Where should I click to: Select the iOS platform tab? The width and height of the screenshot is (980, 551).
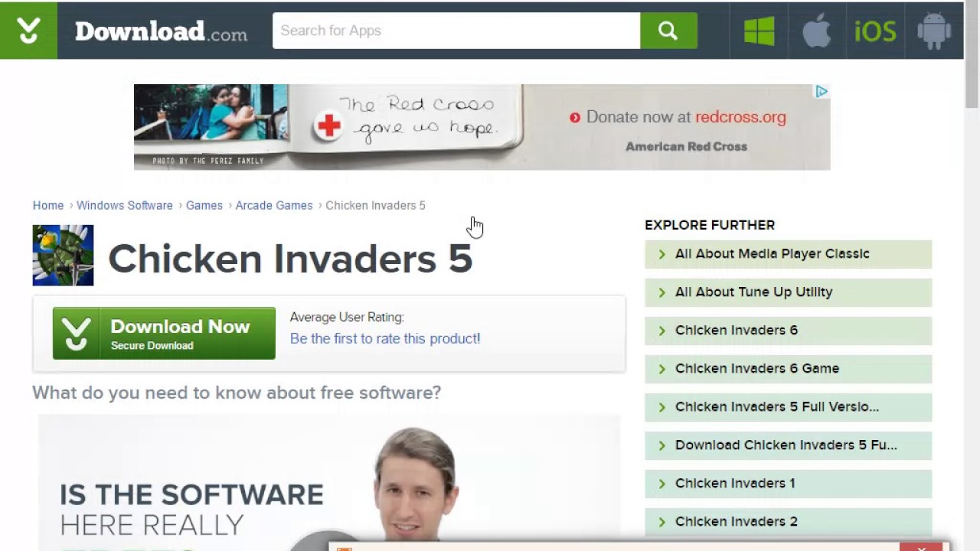click(875, 31)
